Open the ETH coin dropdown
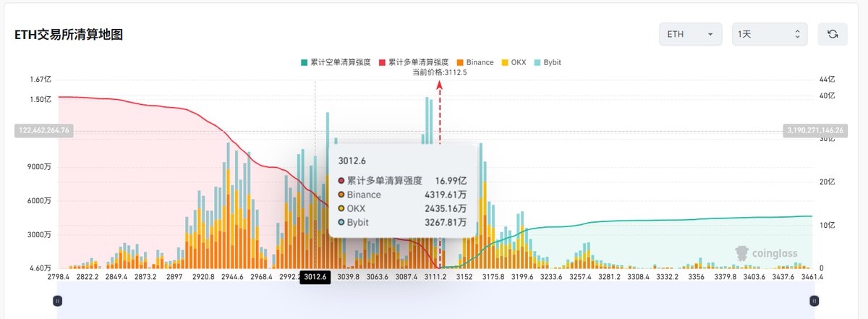The image size is (868, 319). (x=690, y=34)
